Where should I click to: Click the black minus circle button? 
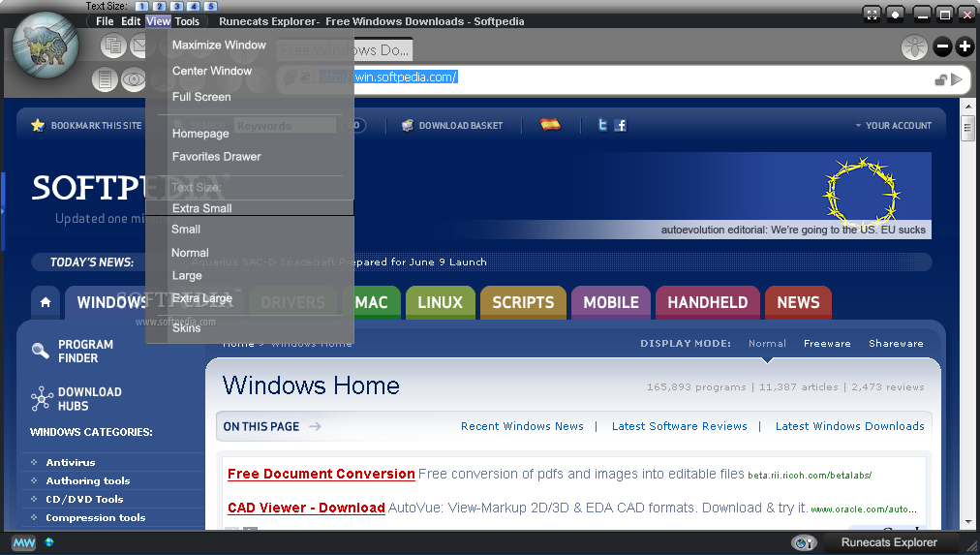[x=942, y=46]
